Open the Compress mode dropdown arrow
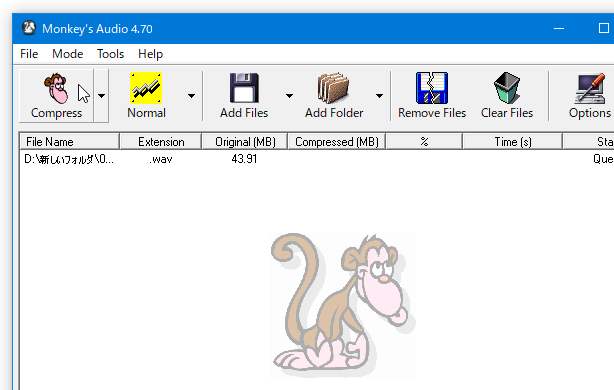The height and width of the screenshot is (390, 614). [101, 96]
